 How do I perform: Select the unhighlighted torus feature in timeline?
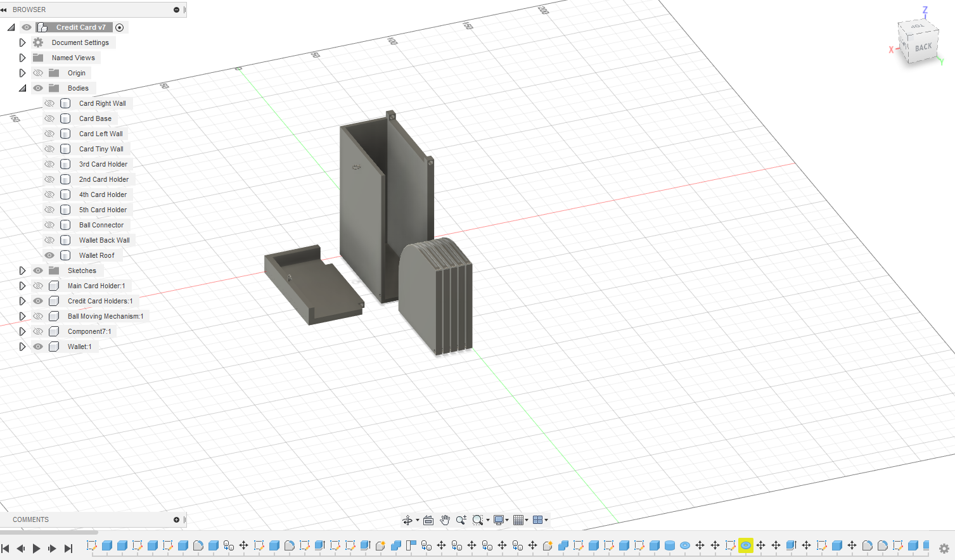(x=685, y=545)
